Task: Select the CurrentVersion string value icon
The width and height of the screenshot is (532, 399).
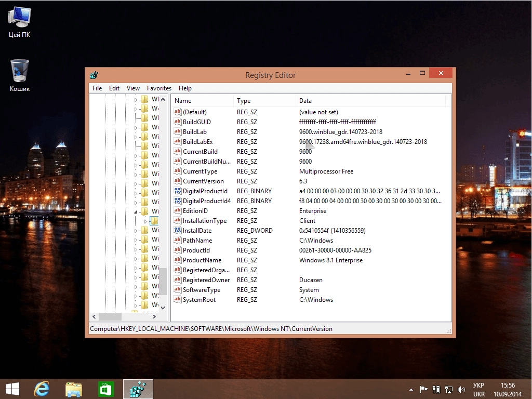Action: 178,181
